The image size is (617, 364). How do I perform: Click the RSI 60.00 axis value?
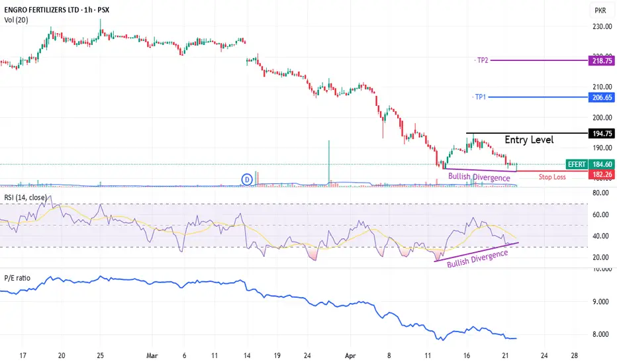tap(601, 214)
